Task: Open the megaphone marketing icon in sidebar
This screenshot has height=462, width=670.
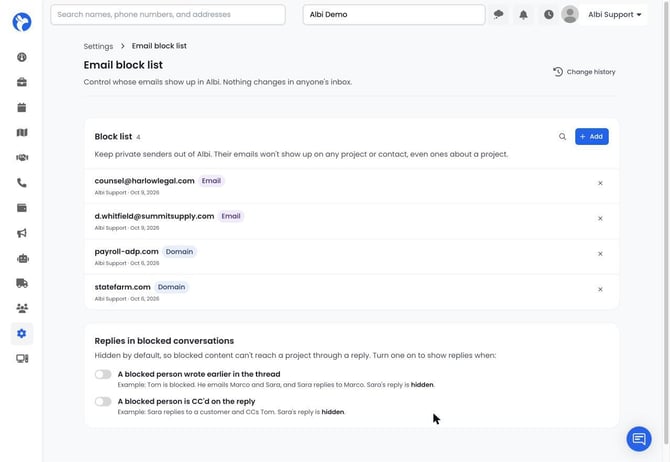Action: pos(22,233)
